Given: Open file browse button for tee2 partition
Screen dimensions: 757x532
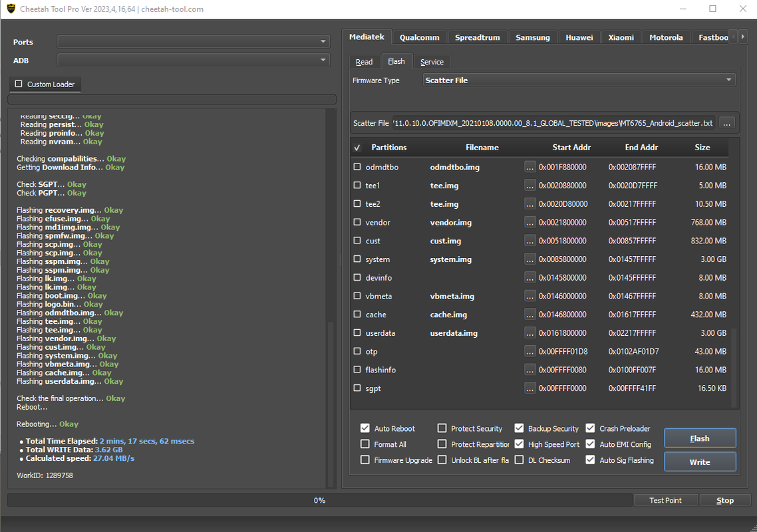Looking at the screenshot, I should coord(530,203).
